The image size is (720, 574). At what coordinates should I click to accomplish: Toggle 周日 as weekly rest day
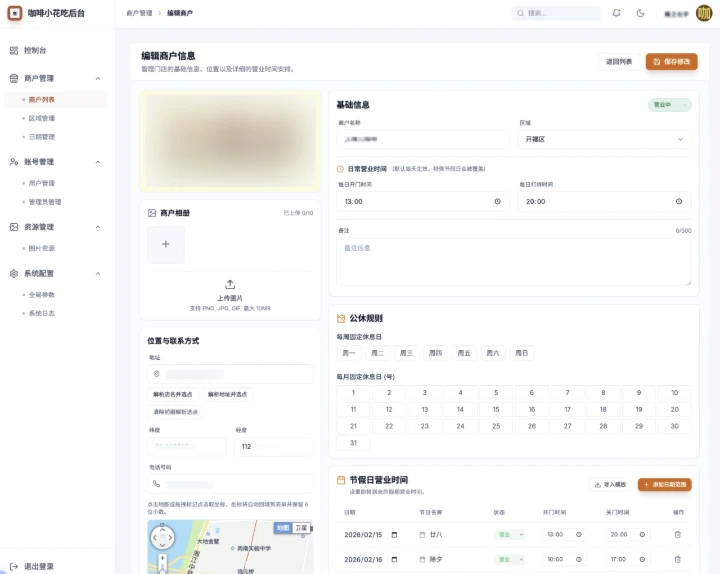(521, 353)
